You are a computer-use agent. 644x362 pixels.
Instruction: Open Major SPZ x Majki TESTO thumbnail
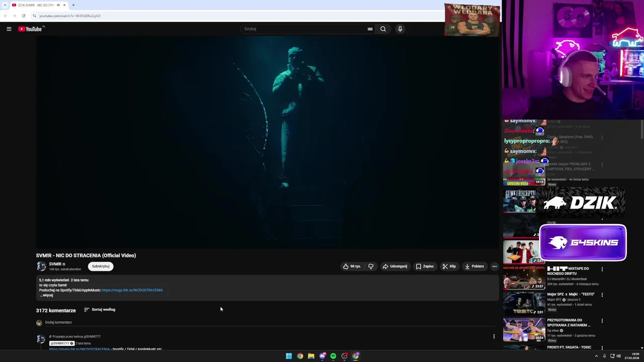524,304
